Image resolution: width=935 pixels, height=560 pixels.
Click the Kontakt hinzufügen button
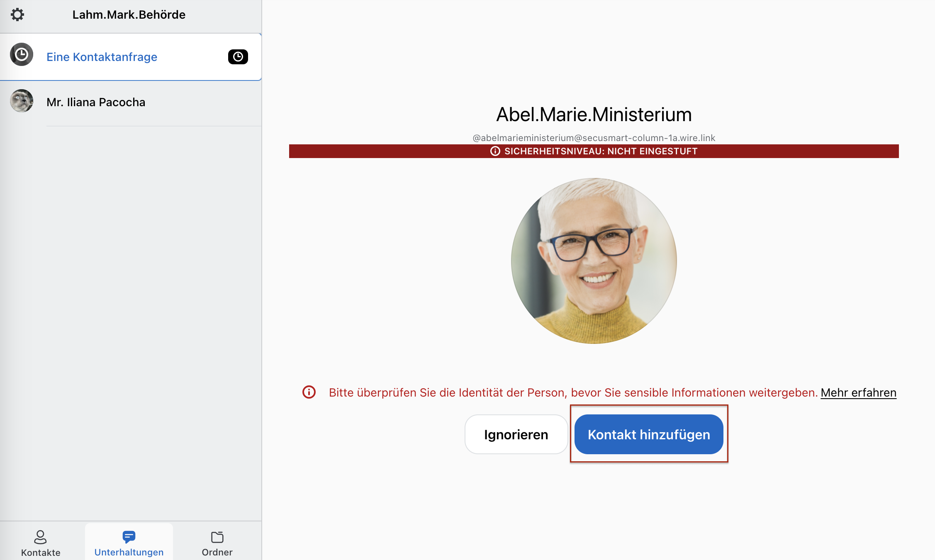(x=649, y=434)
